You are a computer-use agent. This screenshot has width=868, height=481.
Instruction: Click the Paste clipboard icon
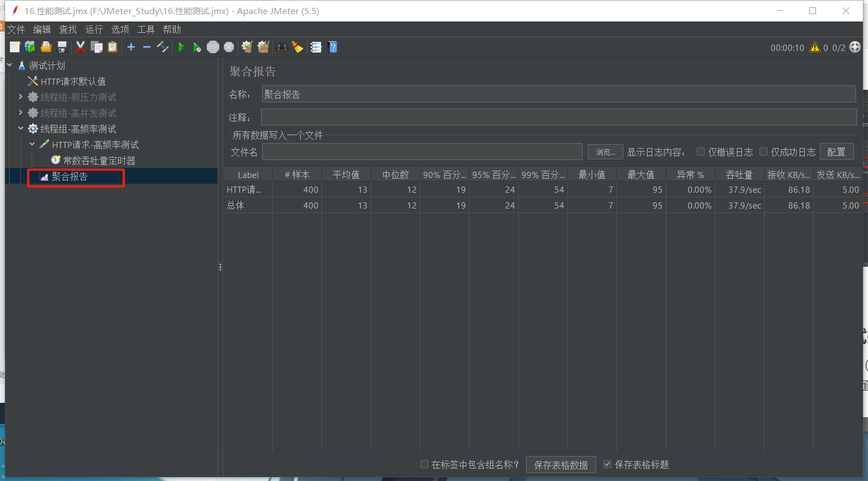pyautogui.click(x=112, y=47)
